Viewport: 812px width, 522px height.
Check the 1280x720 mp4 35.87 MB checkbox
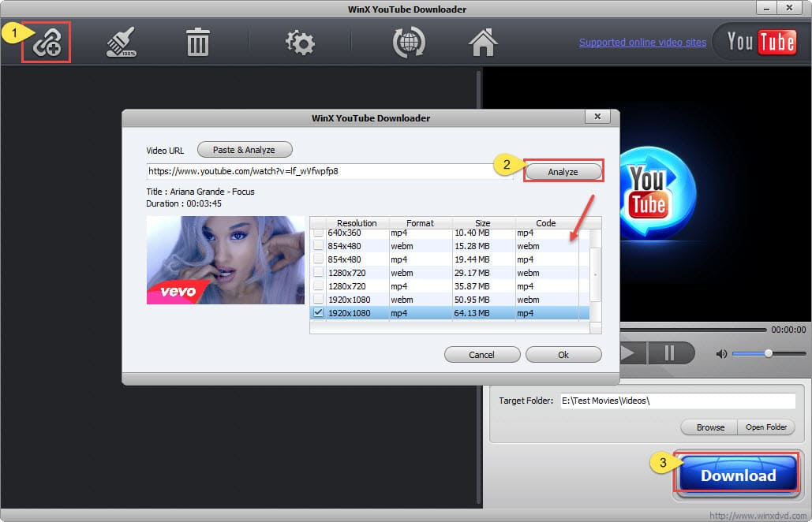point(318,286)
